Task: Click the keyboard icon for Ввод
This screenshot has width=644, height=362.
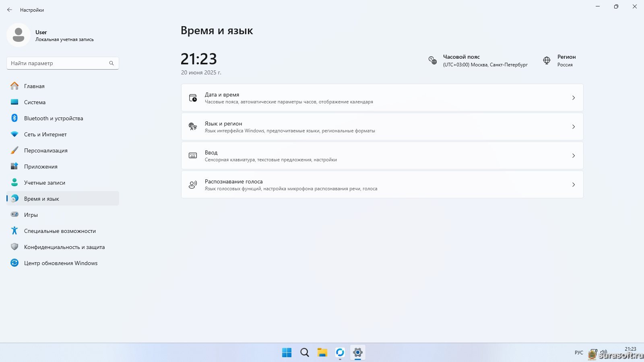Action: (x=193, y=156)
